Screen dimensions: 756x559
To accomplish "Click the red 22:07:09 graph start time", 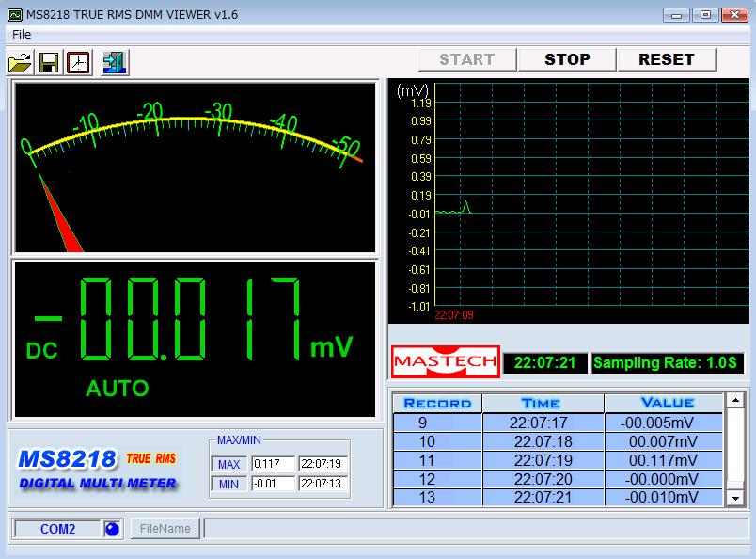I will pyautogui.click(x=454, y=315).
